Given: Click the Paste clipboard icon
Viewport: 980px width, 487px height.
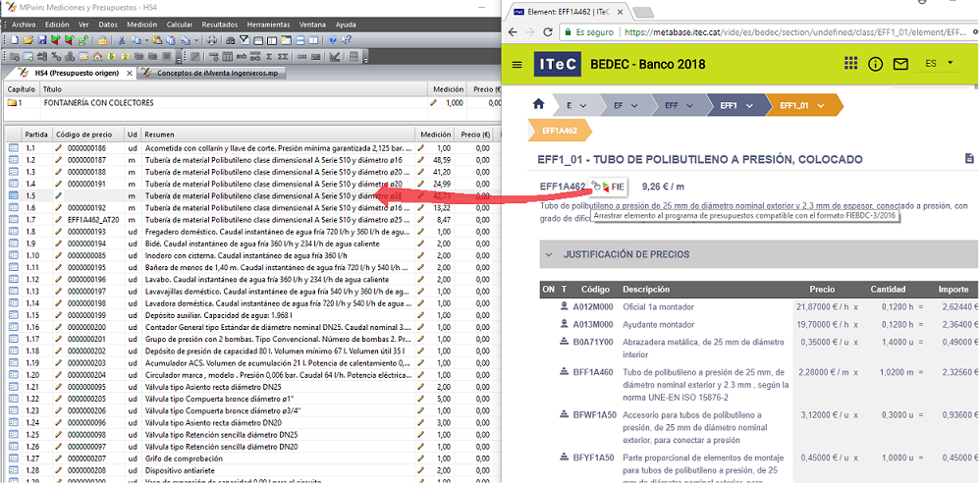Looking at the screenshot, I should click(x=157, y=40).
